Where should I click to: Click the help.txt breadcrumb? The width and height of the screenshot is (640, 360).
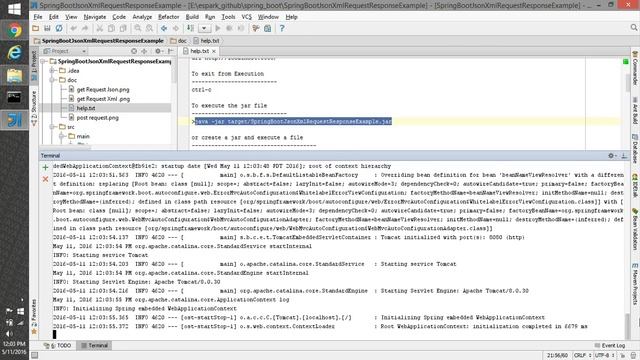pos(207,41)
